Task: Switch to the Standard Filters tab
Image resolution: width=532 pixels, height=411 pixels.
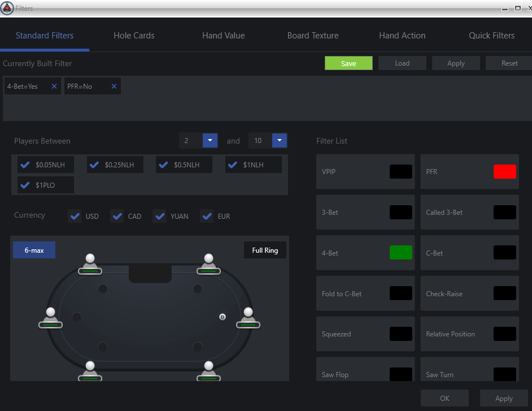Action: click(45, 36)
